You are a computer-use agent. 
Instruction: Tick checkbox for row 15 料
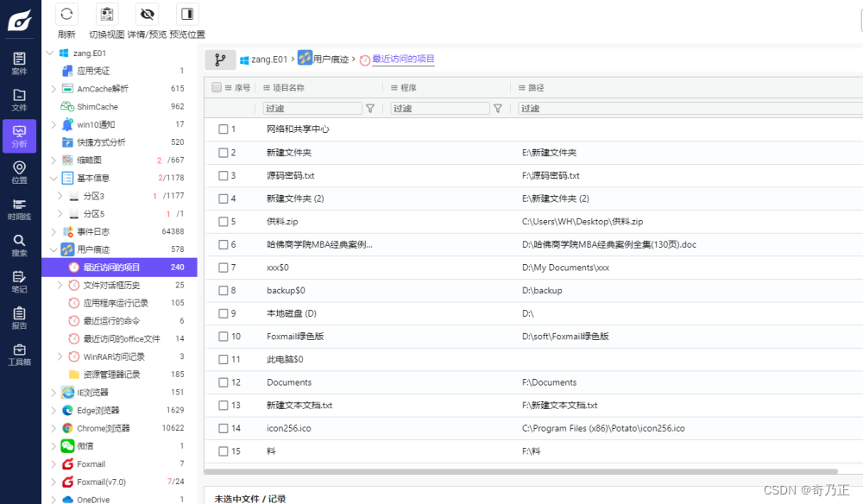pos(223,451)
